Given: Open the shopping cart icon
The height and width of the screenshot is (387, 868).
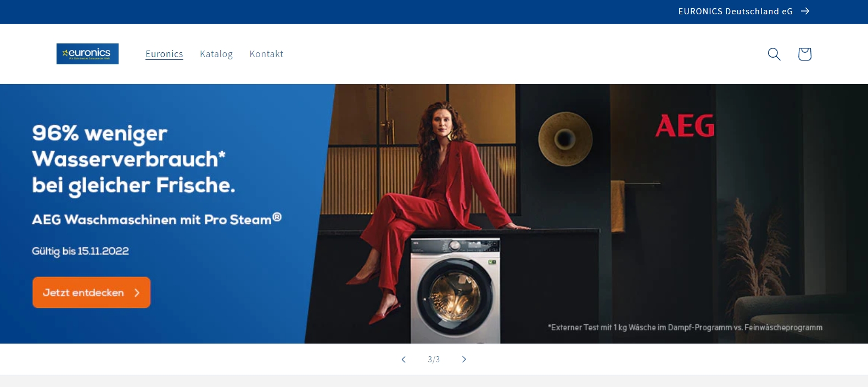Looking at the screenshot, I should 805,54.
